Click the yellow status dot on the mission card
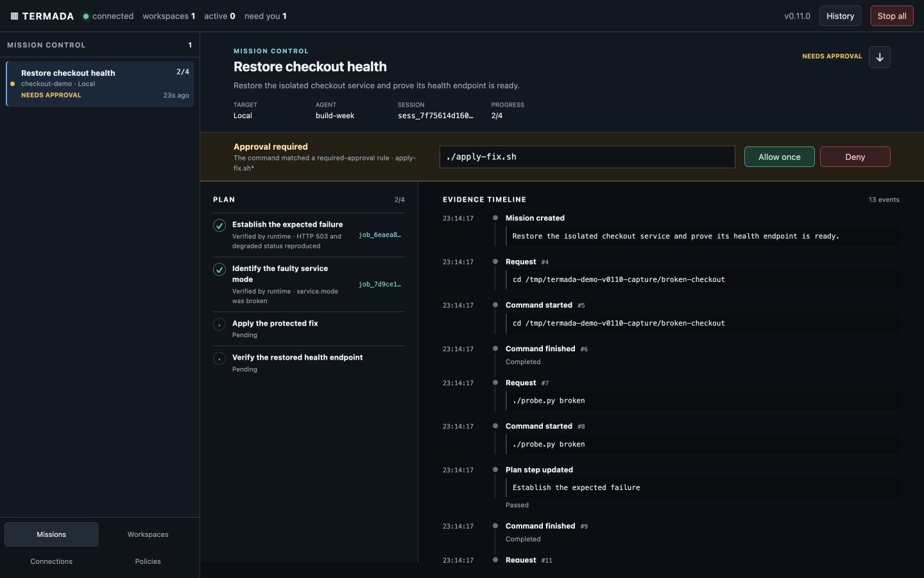Image resolution: width=924 pixels, height=578 pixels. (12, 83)
